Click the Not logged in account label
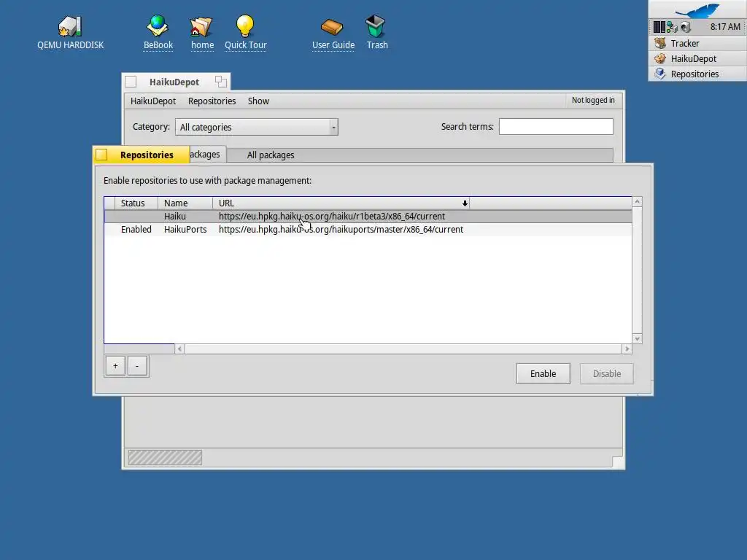The width and height of the screenshot is (747, 560). pos(593,100)
